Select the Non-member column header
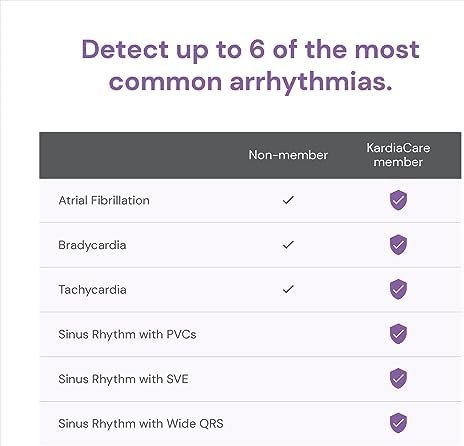Viewport: 464px width, 446px height. click(288, 155)
